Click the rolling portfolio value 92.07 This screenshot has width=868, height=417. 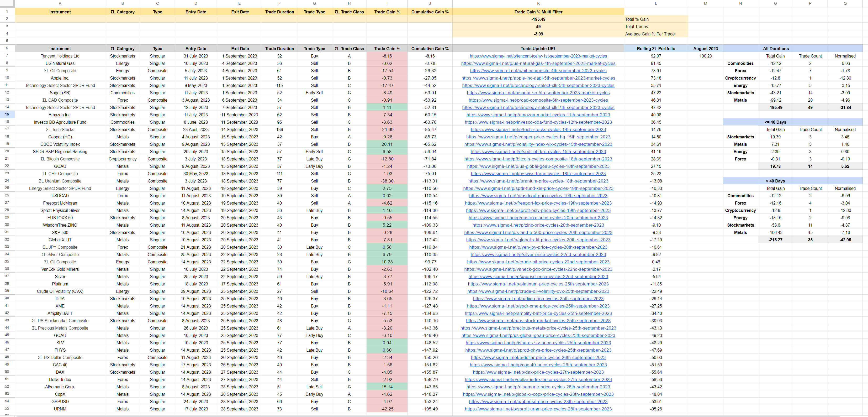point(656,56)
